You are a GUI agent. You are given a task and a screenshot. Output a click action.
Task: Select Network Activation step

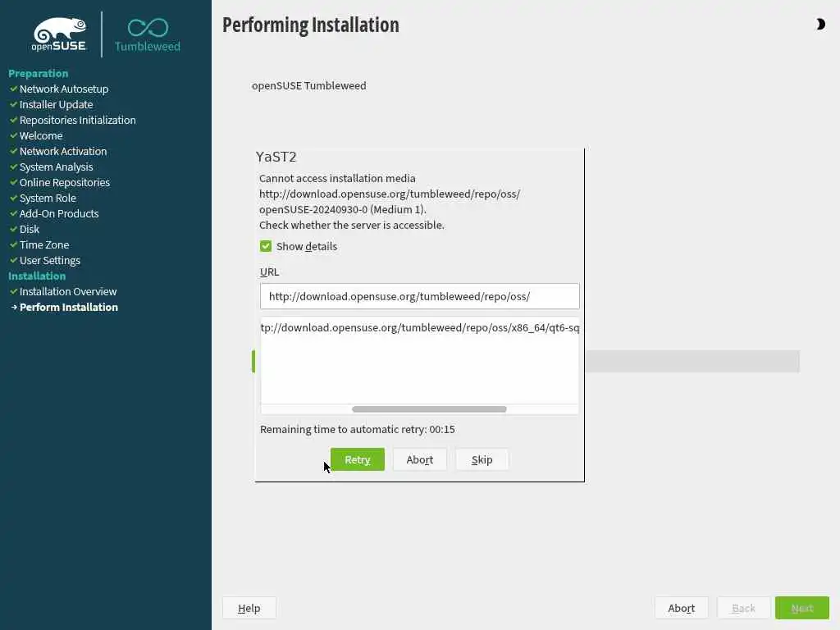(63, 151)
